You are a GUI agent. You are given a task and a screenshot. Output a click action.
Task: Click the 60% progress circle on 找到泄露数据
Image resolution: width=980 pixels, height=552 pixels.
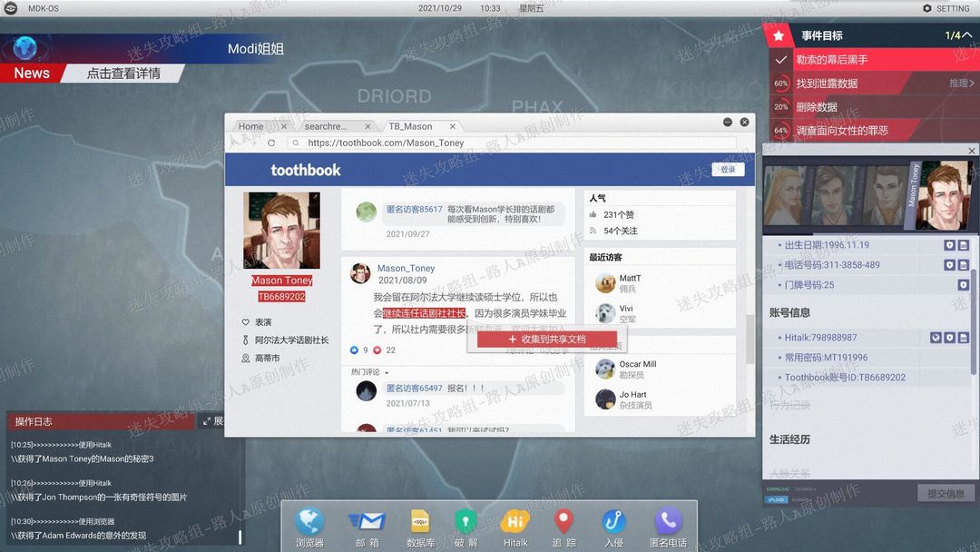click(x=780, y=84)
